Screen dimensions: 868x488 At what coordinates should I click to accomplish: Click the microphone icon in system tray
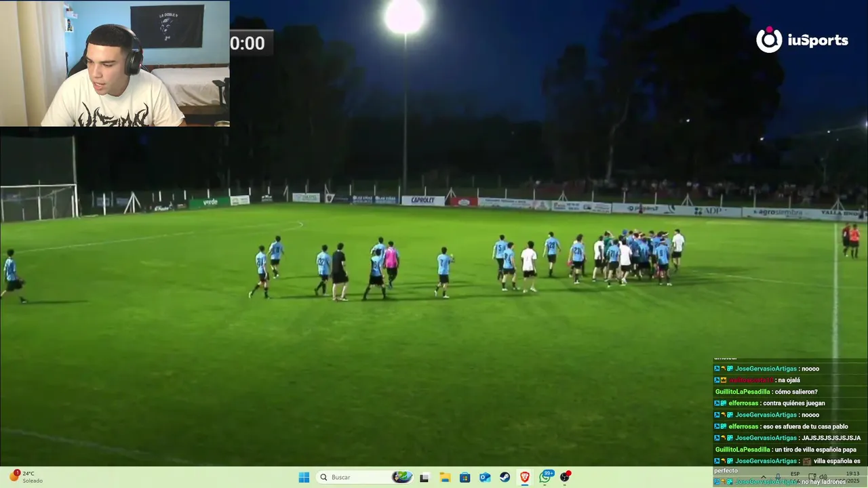(778, 477)
